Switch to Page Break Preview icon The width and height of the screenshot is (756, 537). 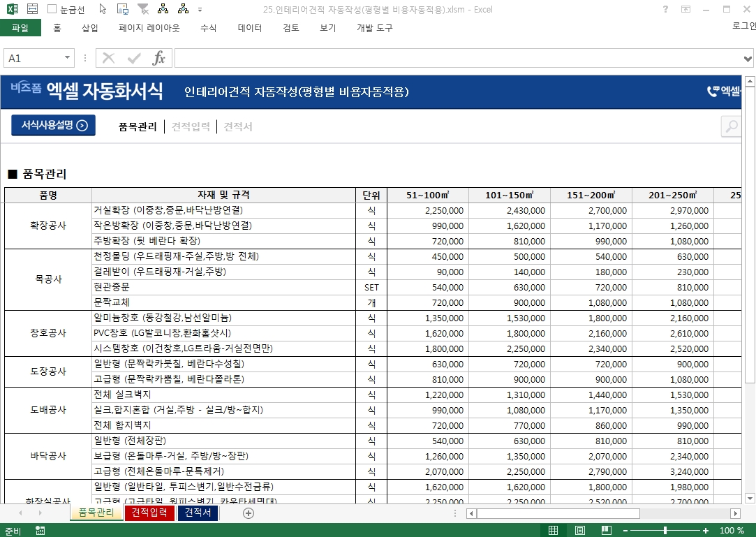(x=607, y=531)
